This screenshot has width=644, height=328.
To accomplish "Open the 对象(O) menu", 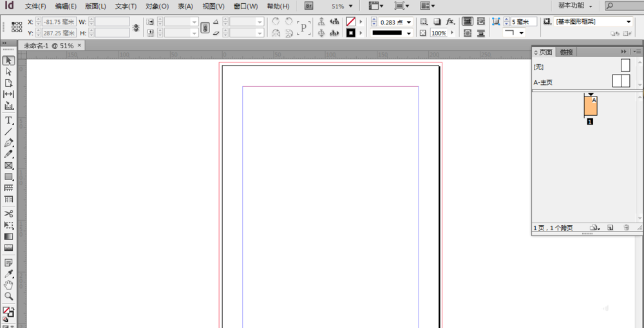I will click(157, 6).
